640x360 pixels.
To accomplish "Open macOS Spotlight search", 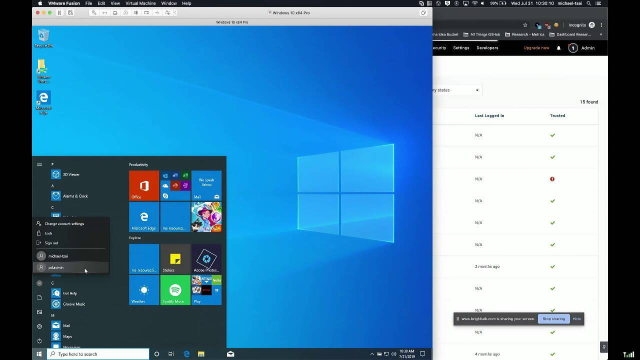I will click(589, 3).
